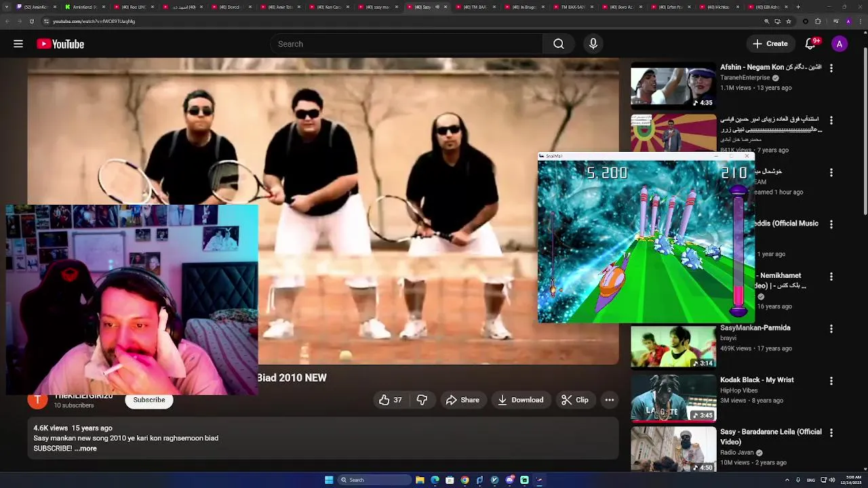
Task: Like the video with thumbs up
Action: [391, 400]
